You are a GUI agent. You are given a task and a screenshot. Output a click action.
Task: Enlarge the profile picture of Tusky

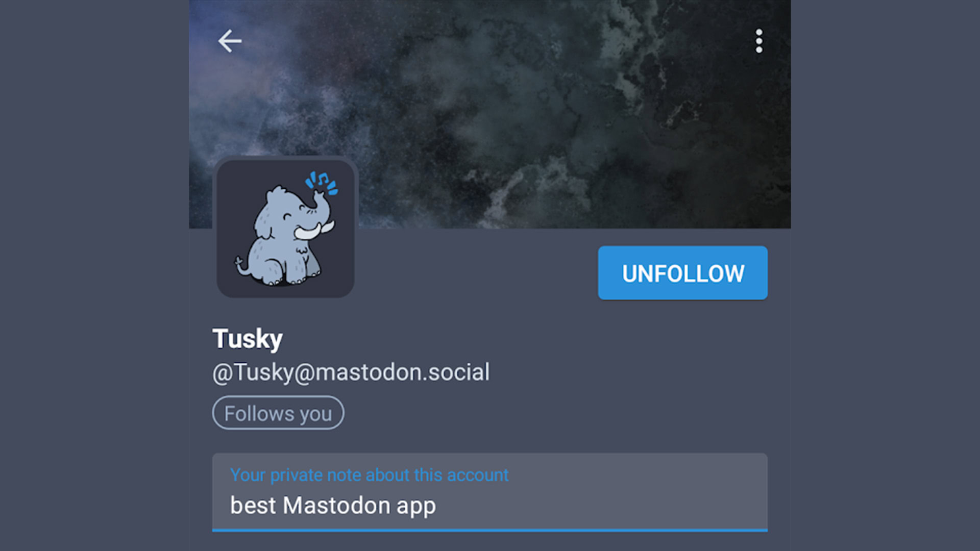tap(285, 228)
